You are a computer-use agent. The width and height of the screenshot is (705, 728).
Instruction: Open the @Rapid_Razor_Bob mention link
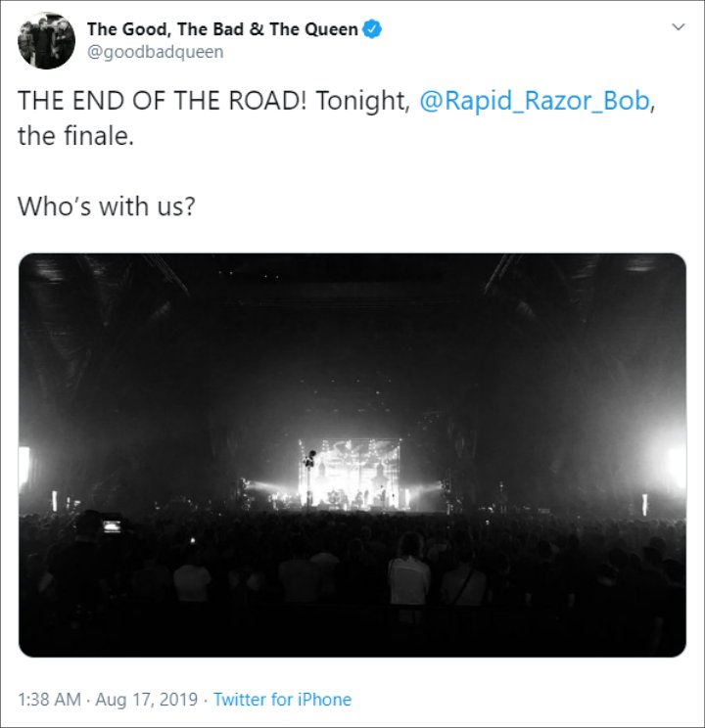[x=535, y=101]
